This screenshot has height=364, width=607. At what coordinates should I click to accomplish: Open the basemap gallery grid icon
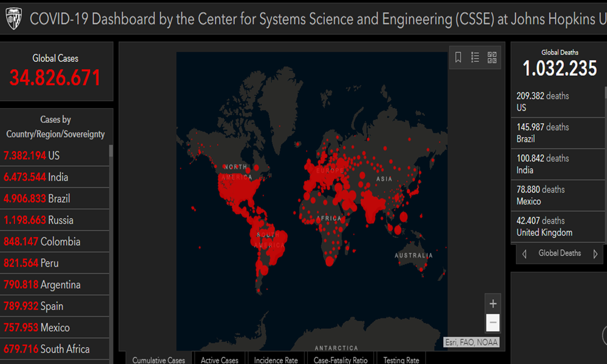tap(492, 58)
